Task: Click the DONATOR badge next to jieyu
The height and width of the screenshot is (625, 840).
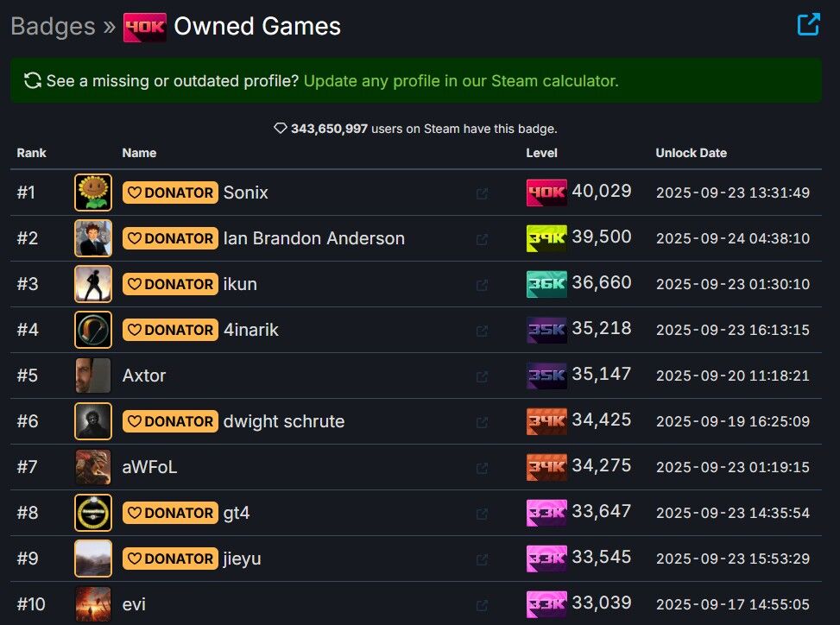Action: tap(170, 559)
